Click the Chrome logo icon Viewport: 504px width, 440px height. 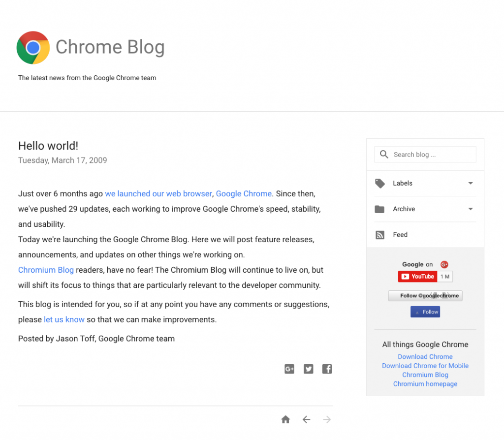[x=33, y=48]
